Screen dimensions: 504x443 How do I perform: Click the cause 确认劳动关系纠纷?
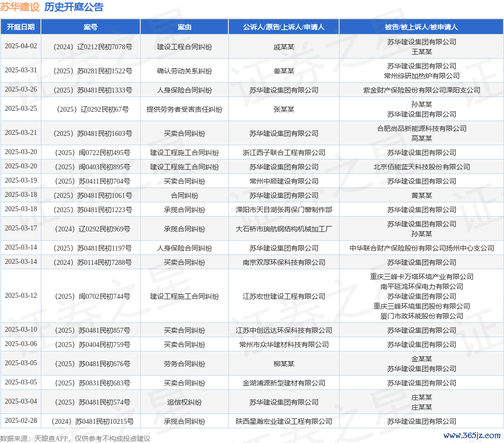click(185, 71)
